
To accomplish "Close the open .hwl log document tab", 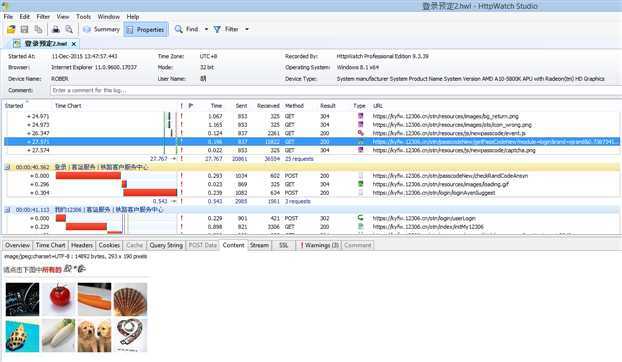I will pyautogui.click(x=73, y=44).
